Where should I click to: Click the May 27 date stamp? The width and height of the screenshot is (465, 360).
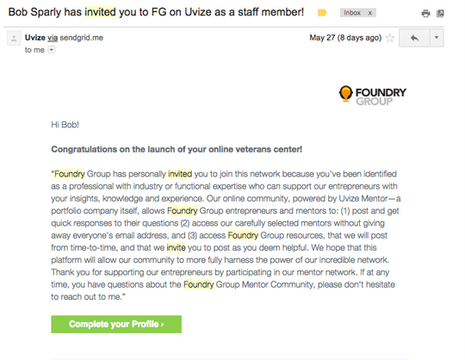pos(345,38)
